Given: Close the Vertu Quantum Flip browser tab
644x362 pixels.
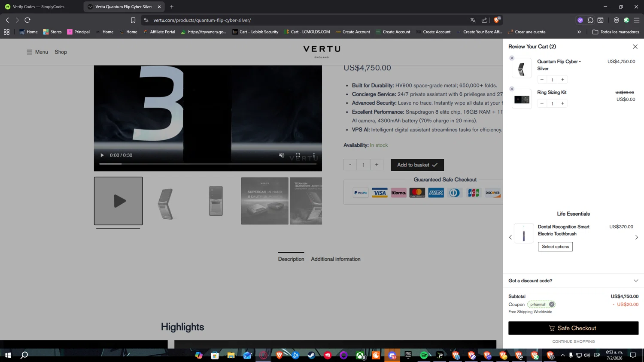Looking at the screenshot, I should click(159, 7).
